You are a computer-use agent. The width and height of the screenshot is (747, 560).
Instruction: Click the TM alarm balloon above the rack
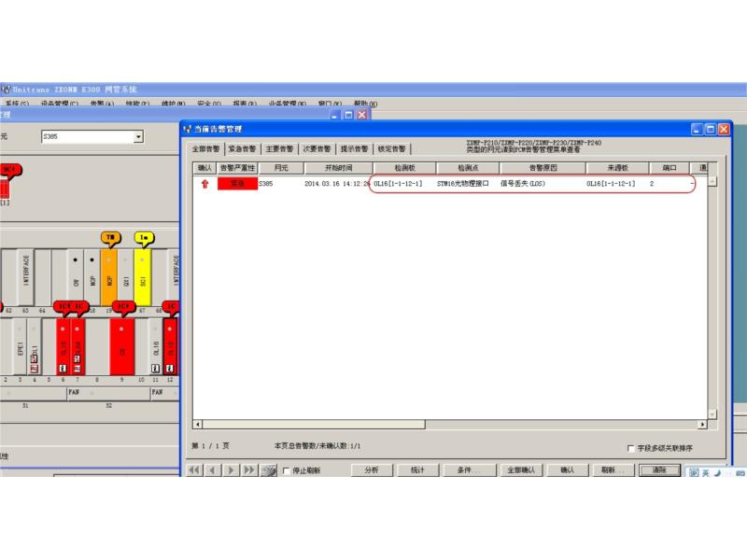point(109,237)
